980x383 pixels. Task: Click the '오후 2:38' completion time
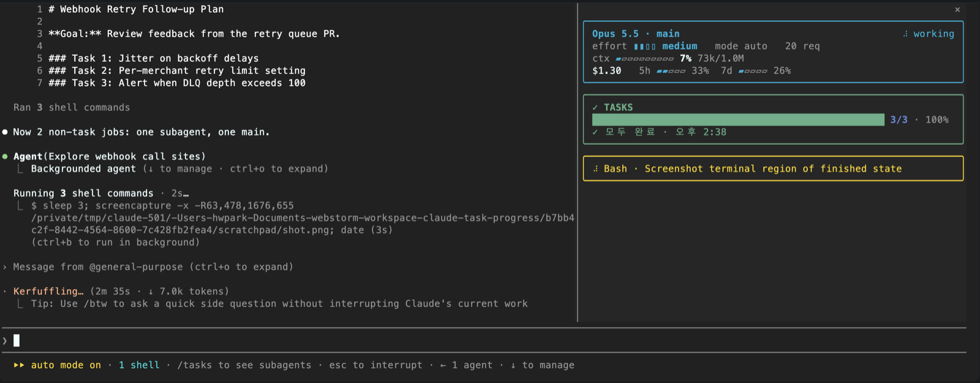pyautogui.click(x=701, y=132)
